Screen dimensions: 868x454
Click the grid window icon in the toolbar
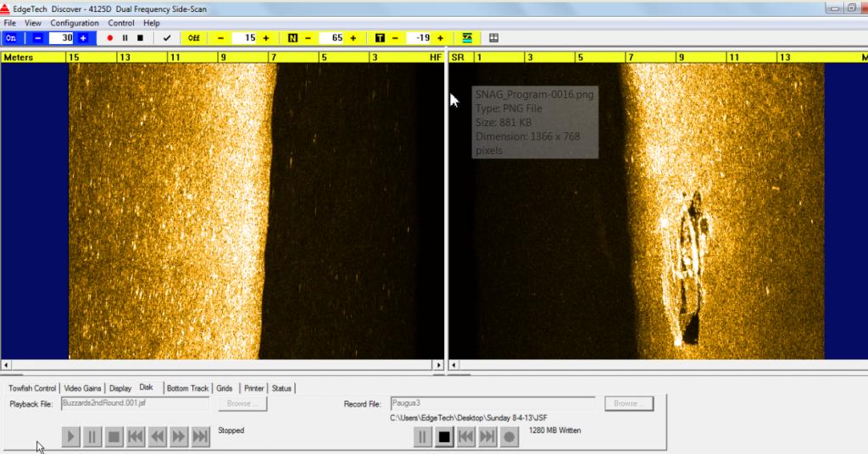tap(494, 38)
